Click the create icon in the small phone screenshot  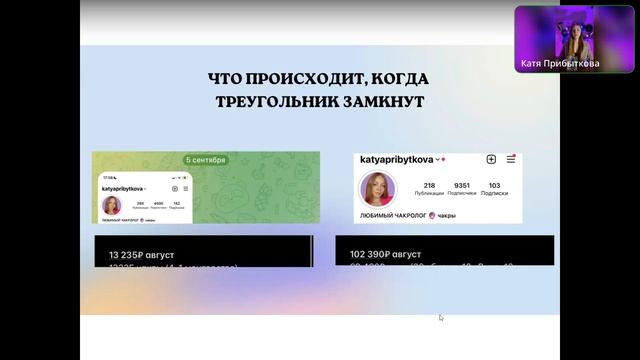(x=175, y=189)
